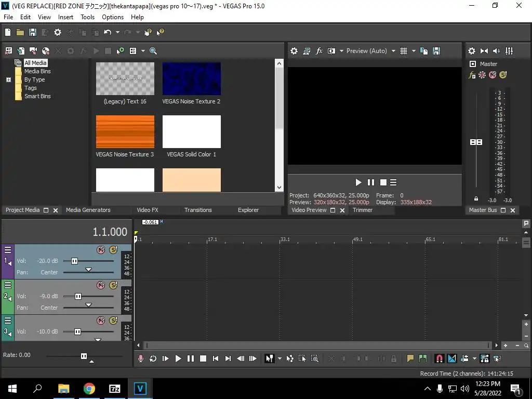Solo the Master bus
This screenshot has height=399, width=532.
coord(503,75)
